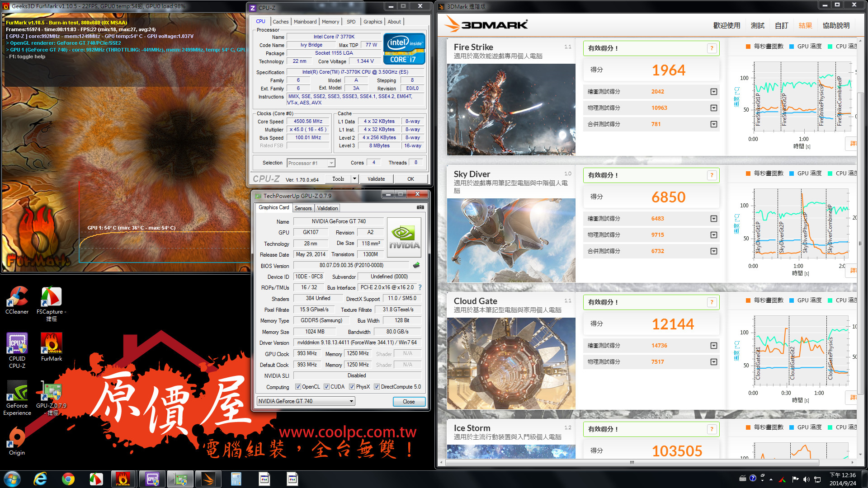Screen dimensions: 868x488
Task: Click Fire Strike help question mark
Action: click(712, 48)
